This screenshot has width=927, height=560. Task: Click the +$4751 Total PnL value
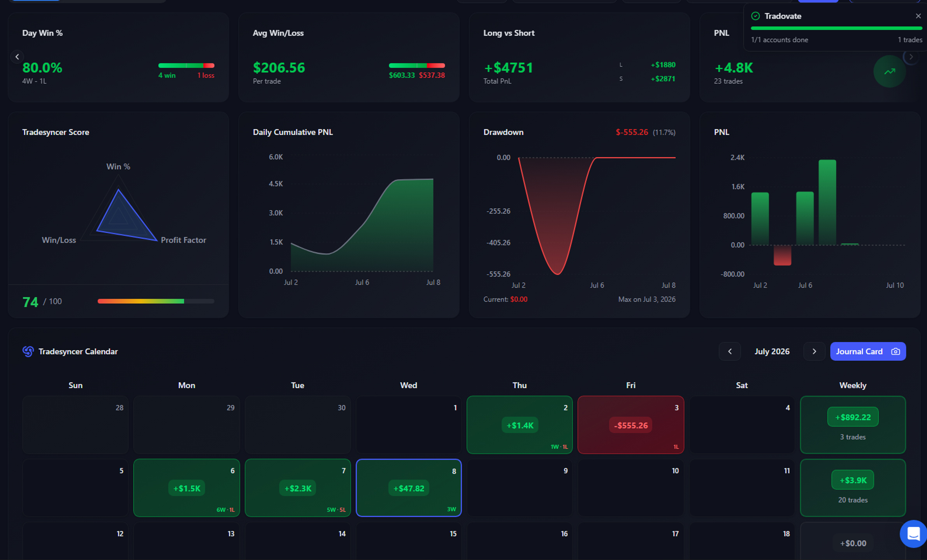click(x=508, y=68)
